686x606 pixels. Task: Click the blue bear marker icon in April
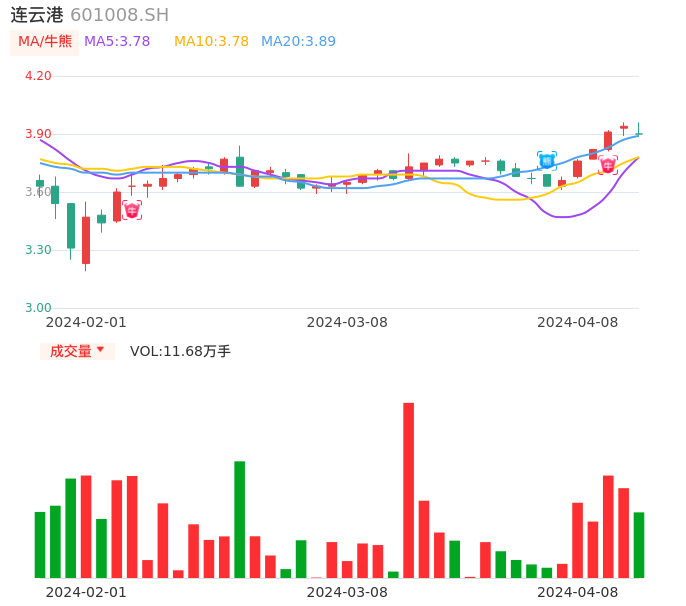tap(547, 161)
